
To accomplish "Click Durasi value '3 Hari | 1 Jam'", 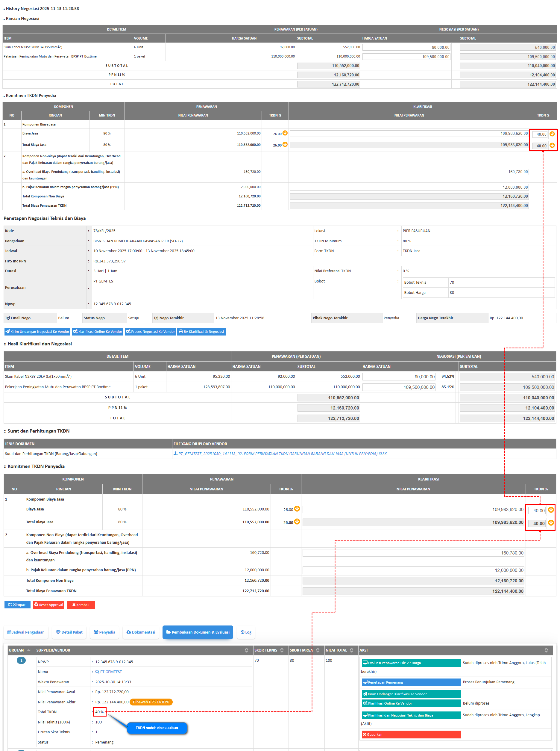I will click(x=105, y=271).
